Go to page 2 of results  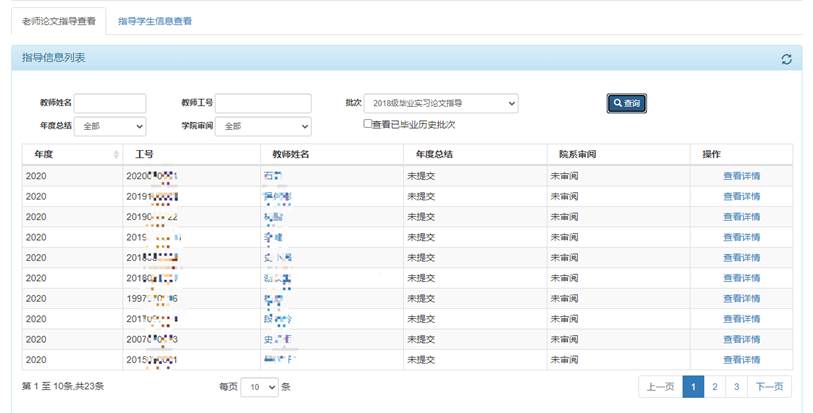click(714, 387)
